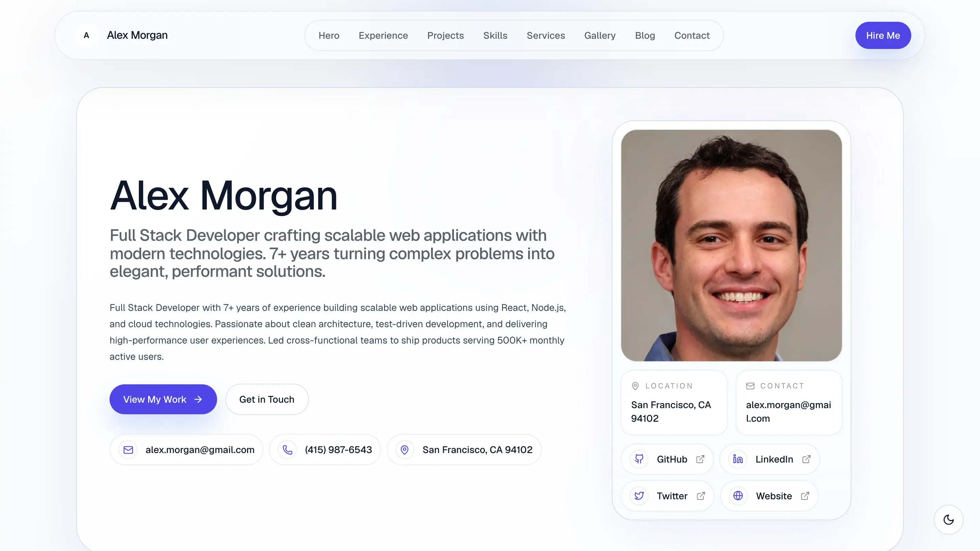Click the globe Website icon

point(738,496)
